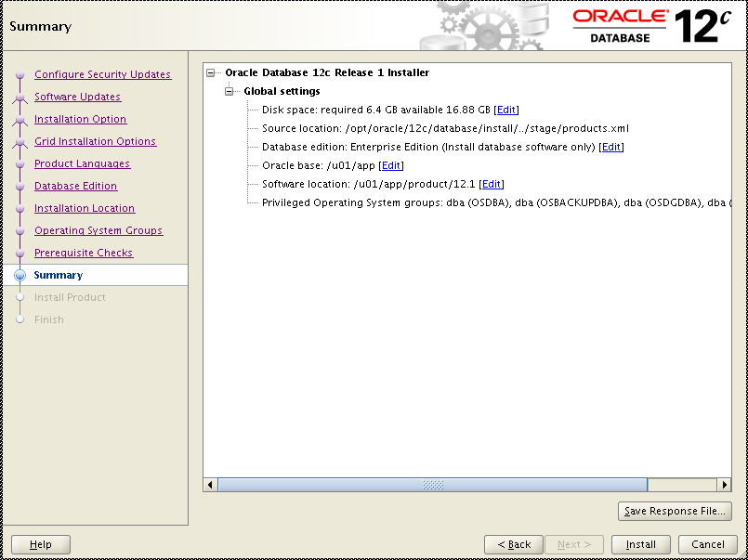Collapse the Global settings tree node

tap(230, 91)
